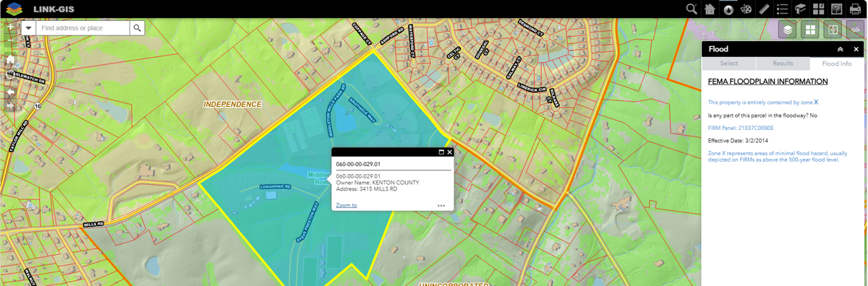Click FEMA FLOODPLAIN INFORMATION heading
The width and height of the screenshot is (868, 286).
[x=767, y=82]
